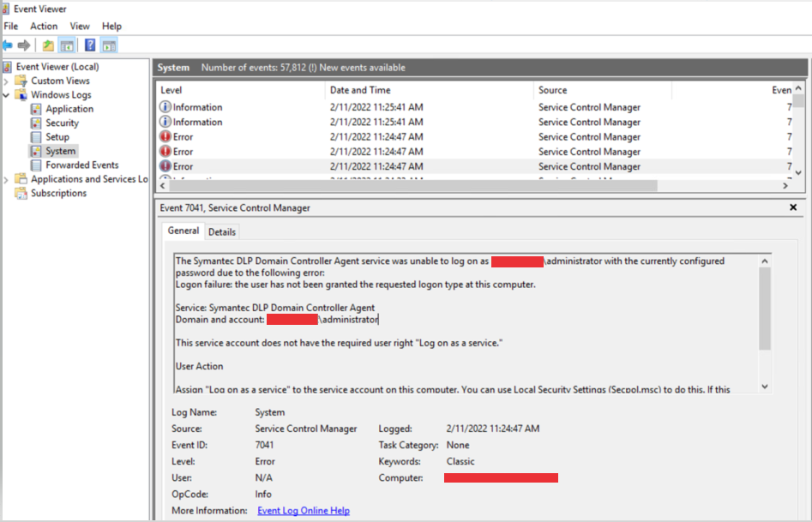
Task: Select the Security log in tree
Action: click(x=62, y=123)
